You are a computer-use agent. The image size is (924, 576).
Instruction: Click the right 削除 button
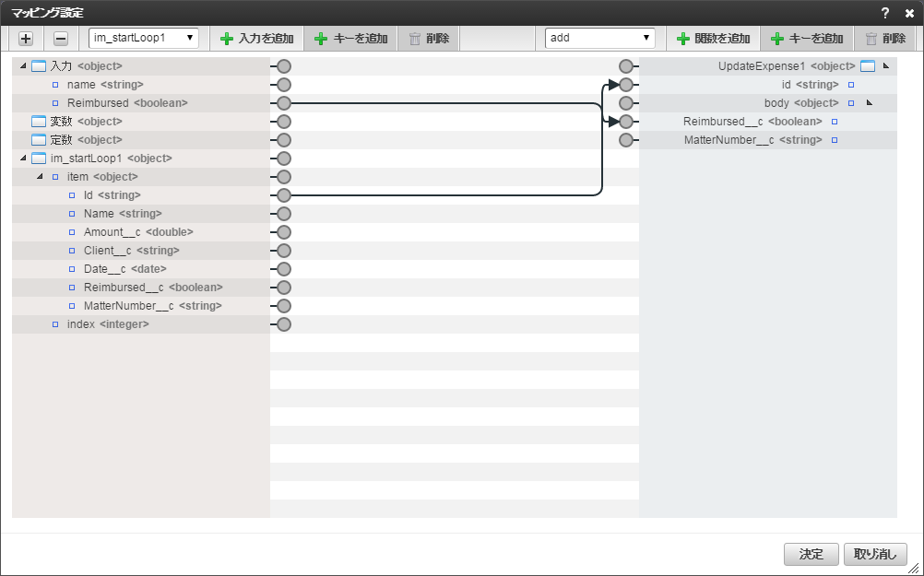click(x=885, y=39)
